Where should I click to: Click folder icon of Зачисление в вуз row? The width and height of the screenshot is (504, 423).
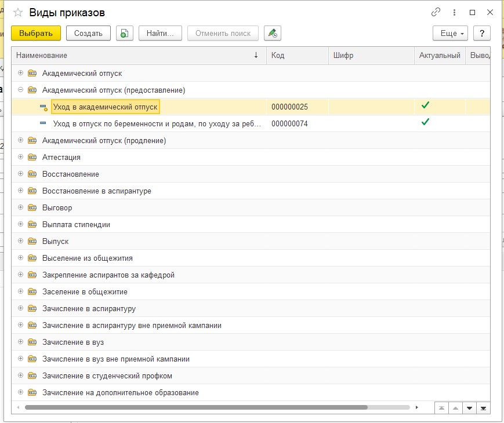click(x=32, y=342)
